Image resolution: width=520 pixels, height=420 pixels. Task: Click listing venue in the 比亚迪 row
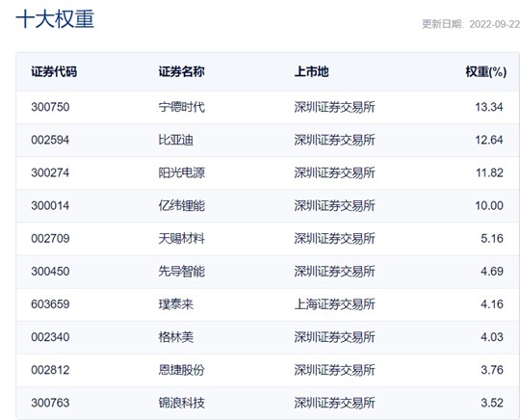[334, 140]
